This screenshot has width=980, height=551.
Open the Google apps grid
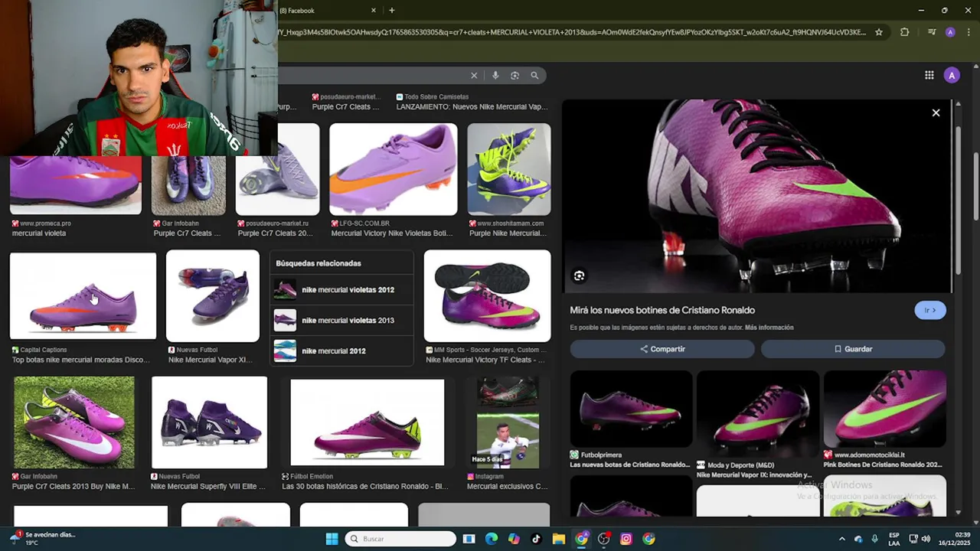pos(929,75)
